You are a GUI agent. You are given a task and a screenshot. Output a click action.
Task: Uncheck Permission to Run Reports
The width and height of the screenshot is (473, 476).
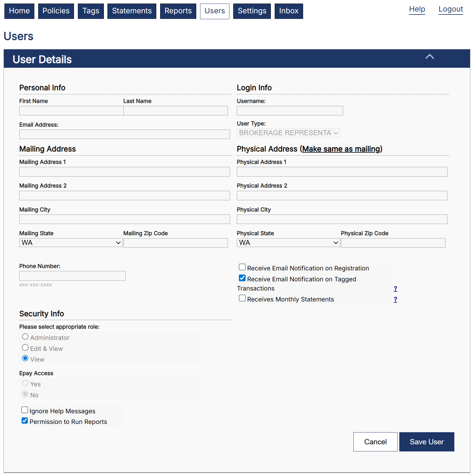[25, 421]
